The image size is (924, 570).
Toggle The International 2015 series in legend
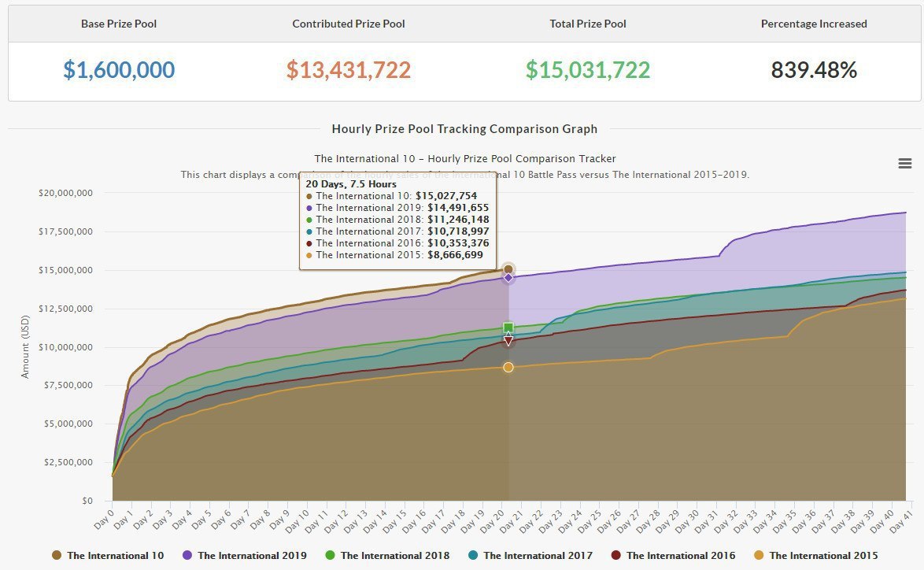(x=816, y=555)
